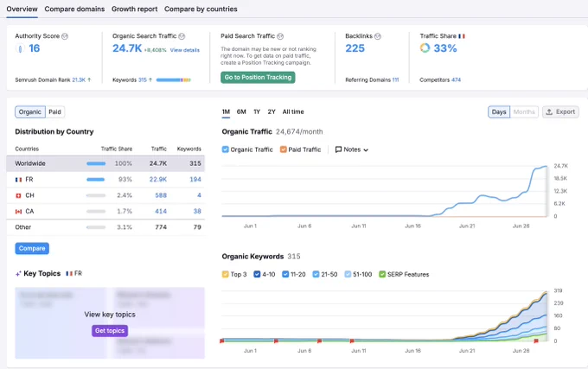Toggle SERP Features checkbox
The image size is (588, 369).
(x=382, y=274)
